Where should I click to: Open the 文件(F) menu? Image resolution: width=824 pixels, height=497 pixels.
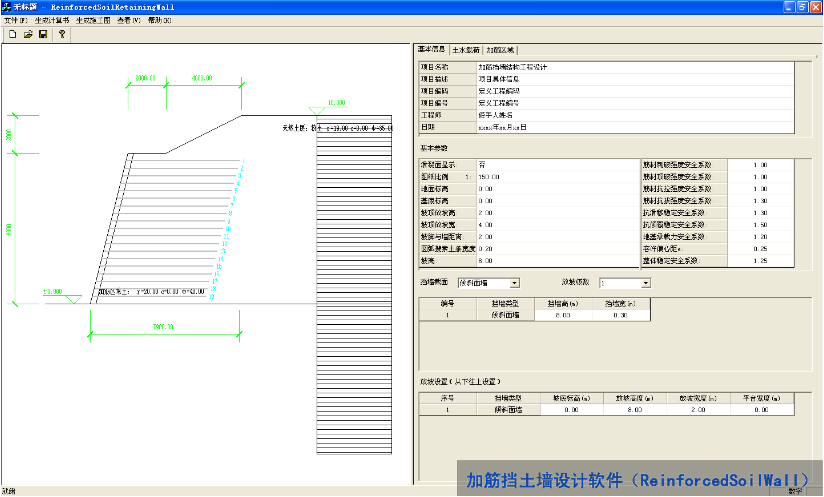pos(16,20)
